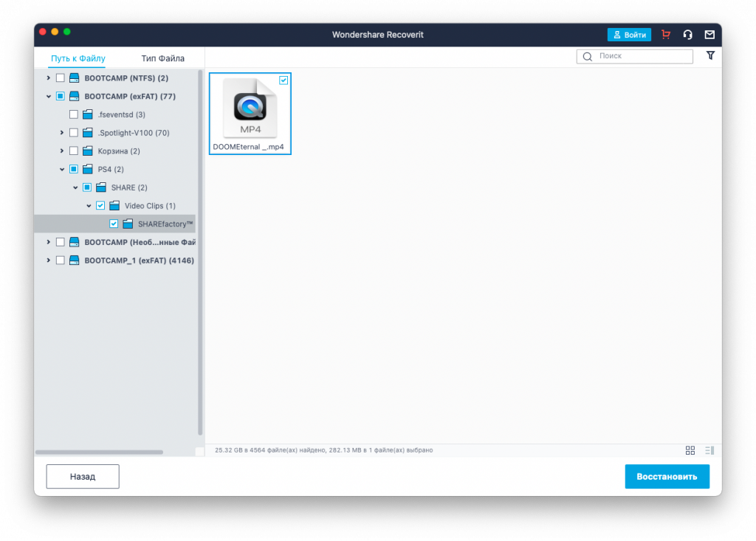Switch to list detail view

[709, 450]
